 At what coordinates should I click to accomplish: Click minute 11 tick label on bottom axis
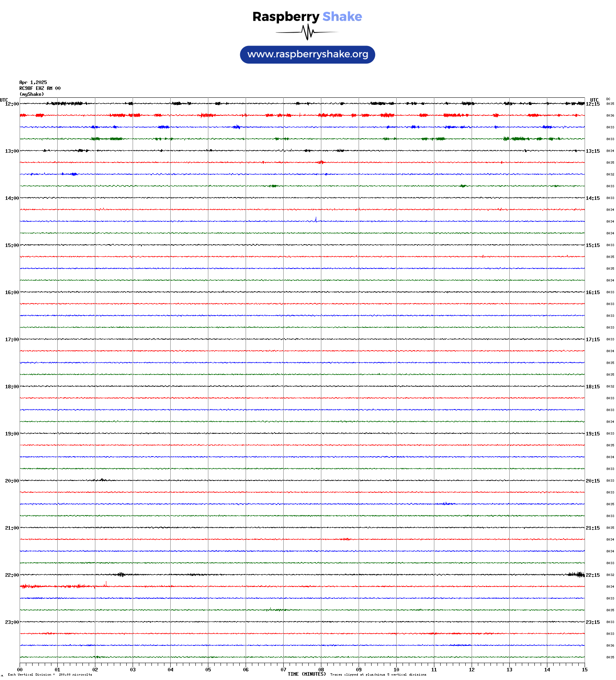[x=434, y=669]
